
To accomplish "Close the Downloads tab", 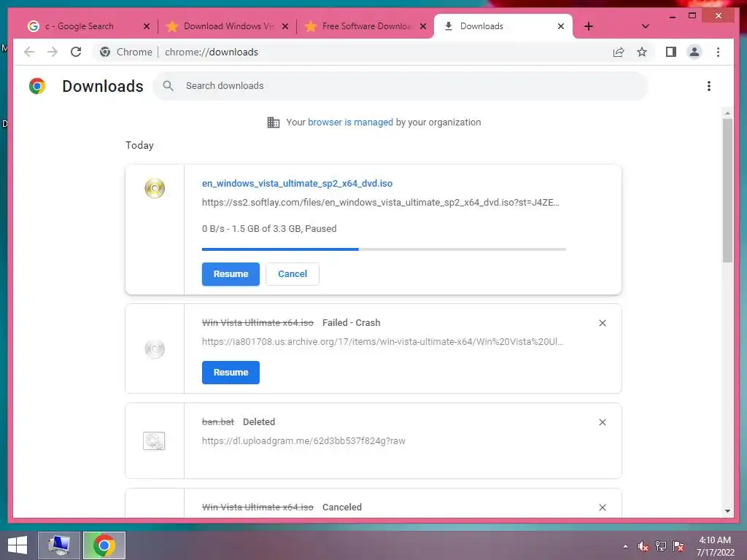I will (x=561, y=26).
